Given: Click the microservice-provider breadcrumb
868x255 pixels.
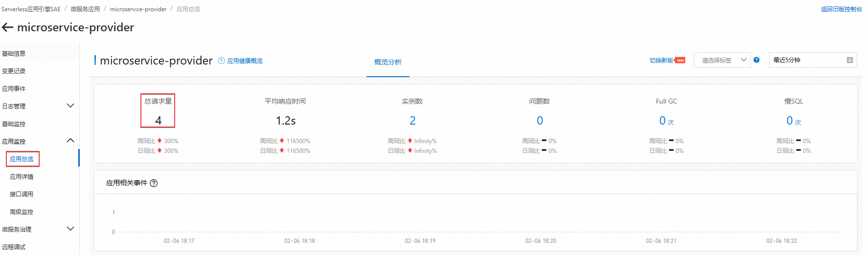Looking at the screenshot, I should 138,9.
